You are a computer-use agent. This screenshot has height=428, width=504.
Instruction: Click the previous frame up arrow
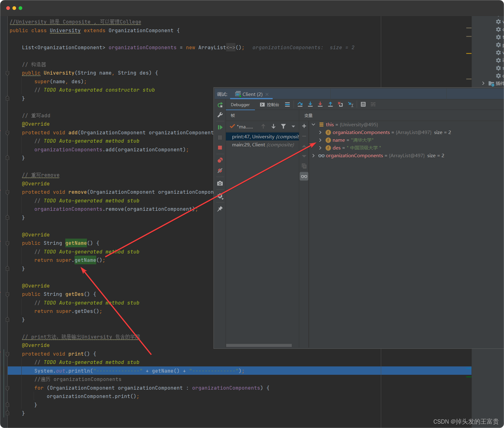pyautogui.click(x=263, y=126)
